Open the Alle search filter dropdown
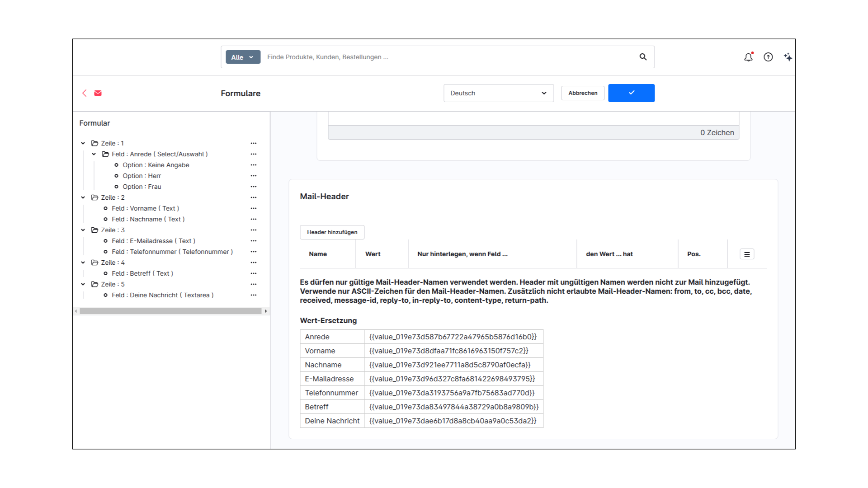This screenshot has width=868, height=488. pos(243,57)
